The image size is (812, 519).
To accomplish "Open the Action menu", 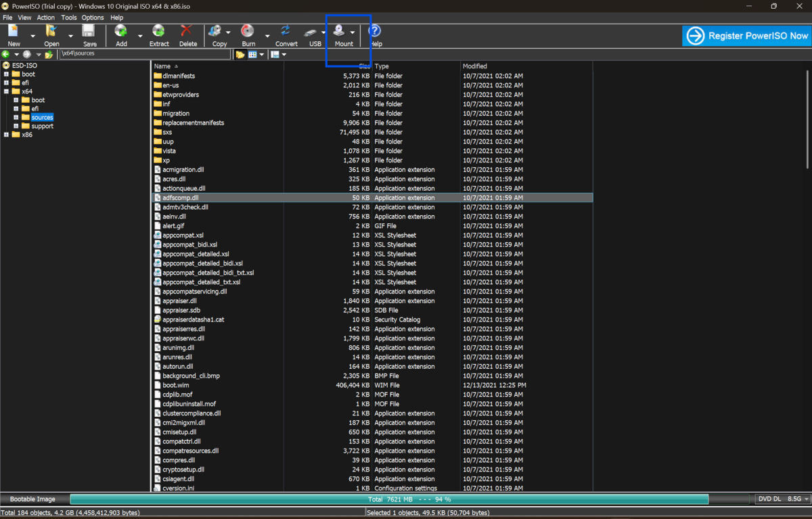I will point(46,18).
